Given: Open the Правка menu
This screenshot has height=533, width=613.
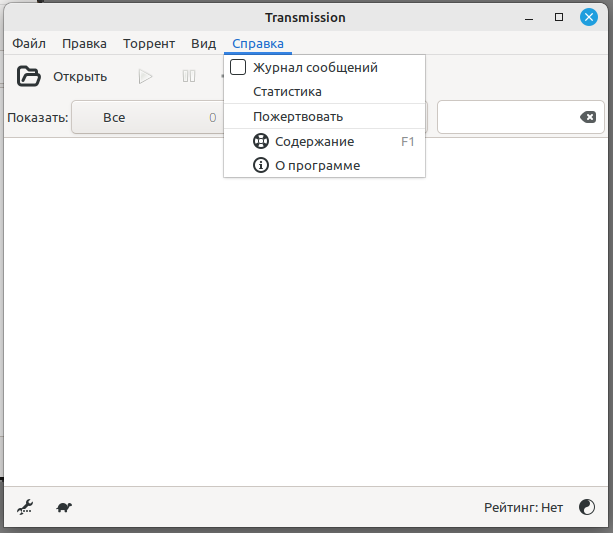Looking at the screenshot, I should (x=84, y=43).
